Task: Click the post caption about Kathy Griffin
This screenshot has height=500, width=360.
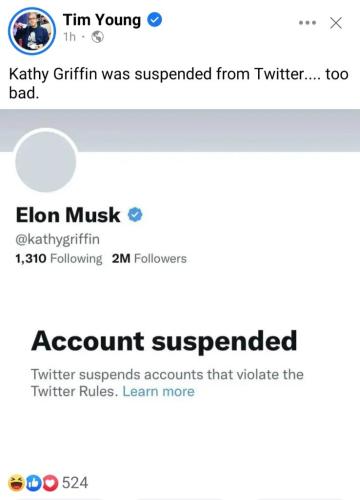Action: [179, 83]
